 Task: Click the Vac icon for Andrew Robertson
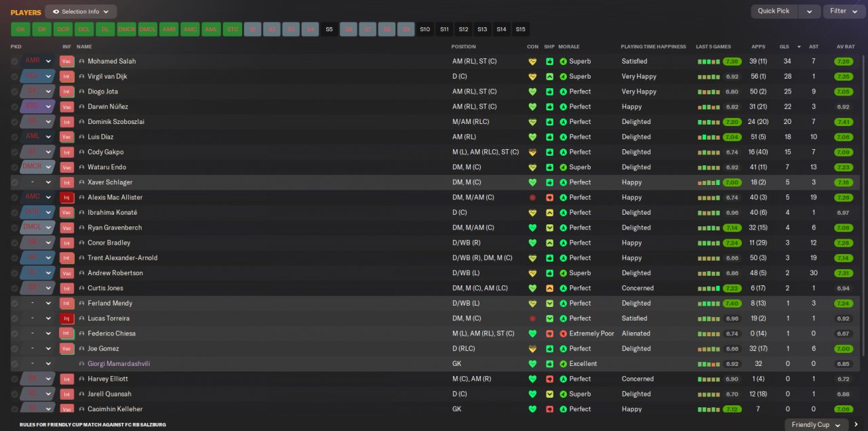coord(66,273)
